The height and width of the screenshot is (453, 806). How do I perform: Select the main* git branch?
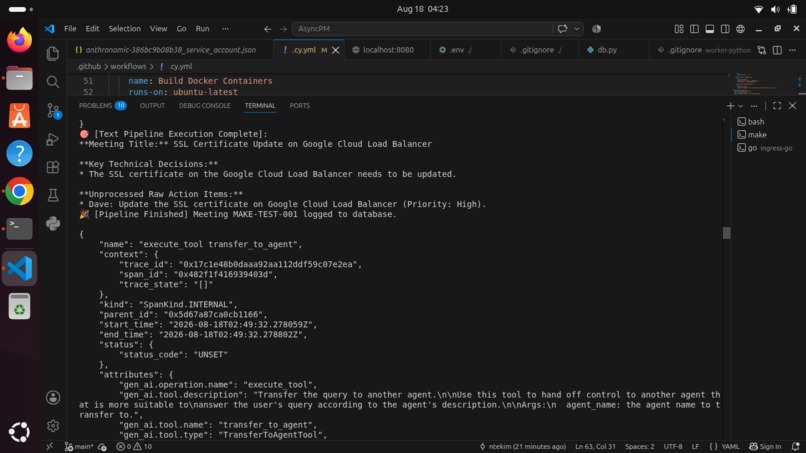pyautogui.click(x=79, y=446)
